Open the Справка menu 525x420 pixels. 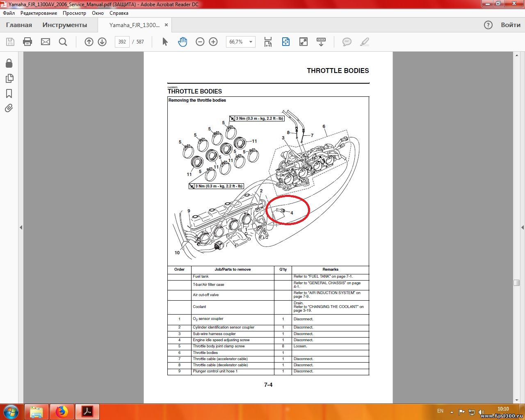coord(119,13)
